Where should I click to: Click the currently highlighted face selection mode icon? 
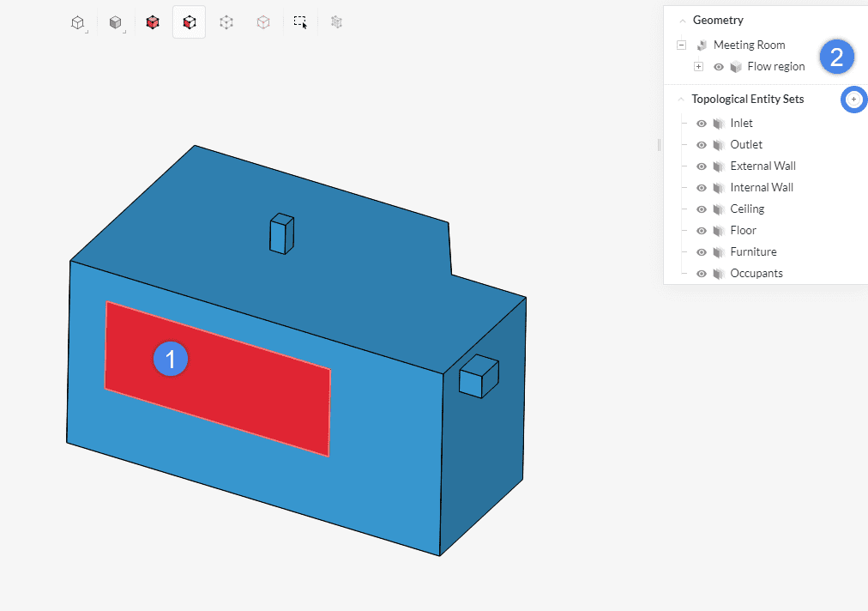click(189, 22)
